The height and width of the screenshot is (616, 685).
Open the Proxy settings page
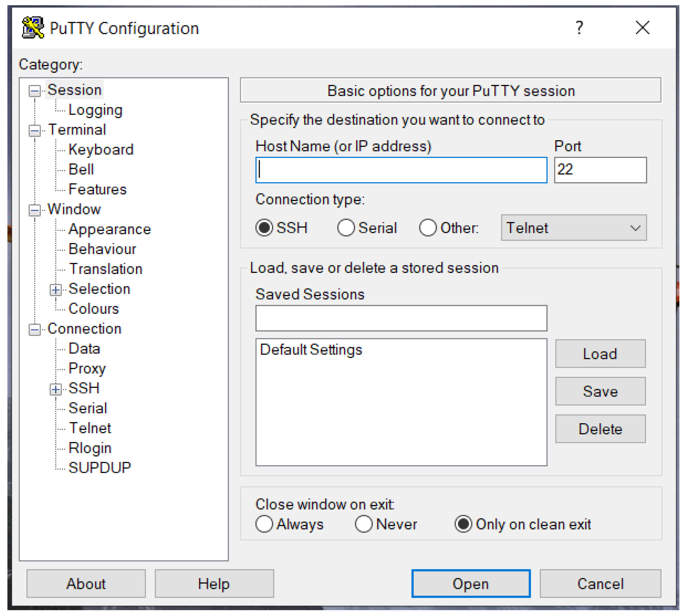[87, 369]
